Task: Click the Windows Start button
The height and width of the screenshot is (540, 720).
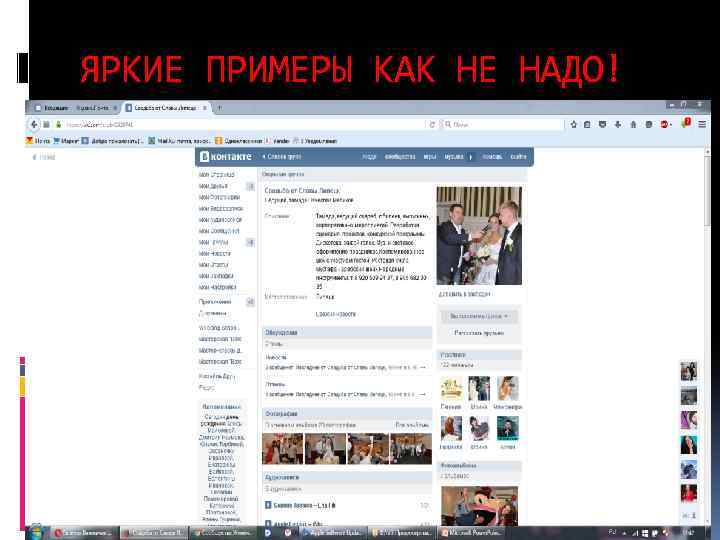Action: (35, 533)
